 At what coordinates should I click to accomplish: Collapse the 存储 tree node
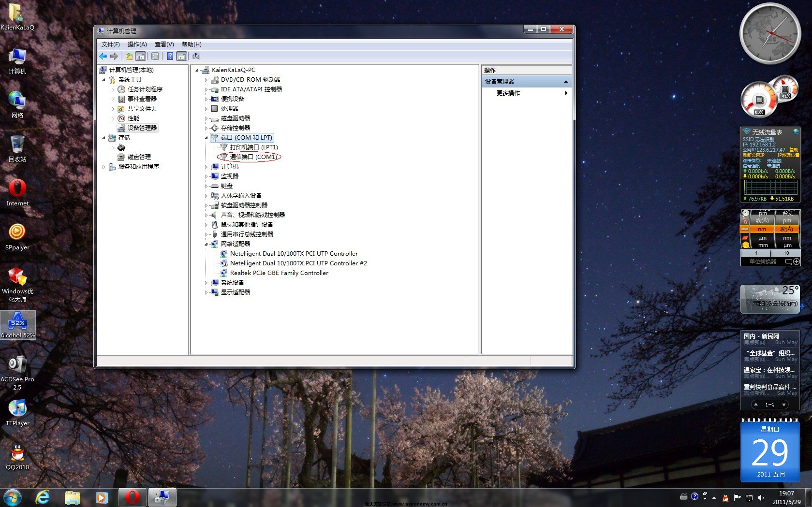point(103,138)
